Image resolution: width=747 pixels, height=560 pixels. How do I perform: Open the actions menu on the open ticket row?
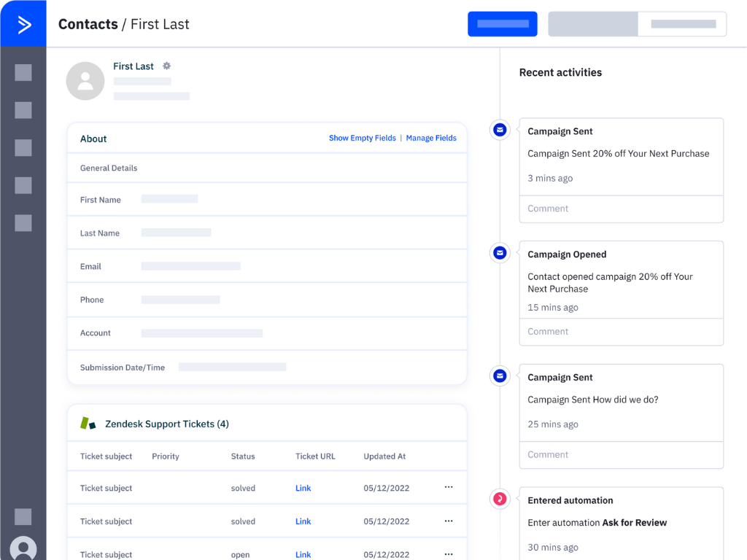(449, 554)
